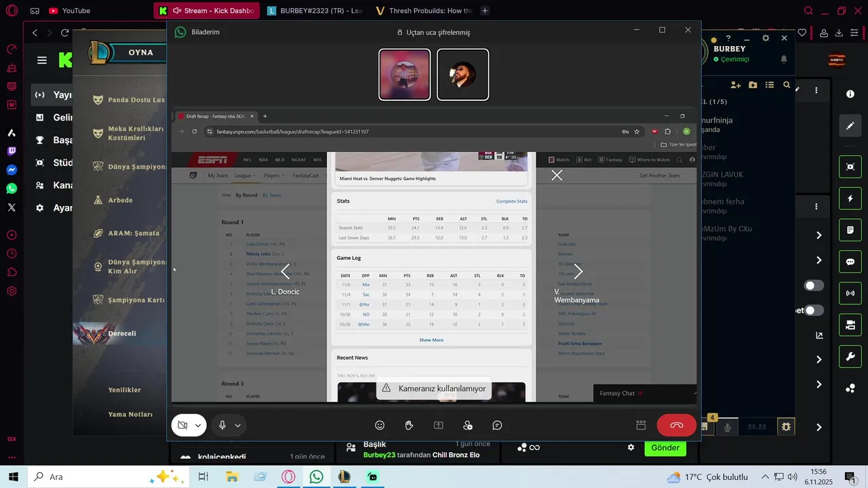The height and width of the screenshot is (488, 868).
Task: Open Opera history clock icon
Action: 12,253
